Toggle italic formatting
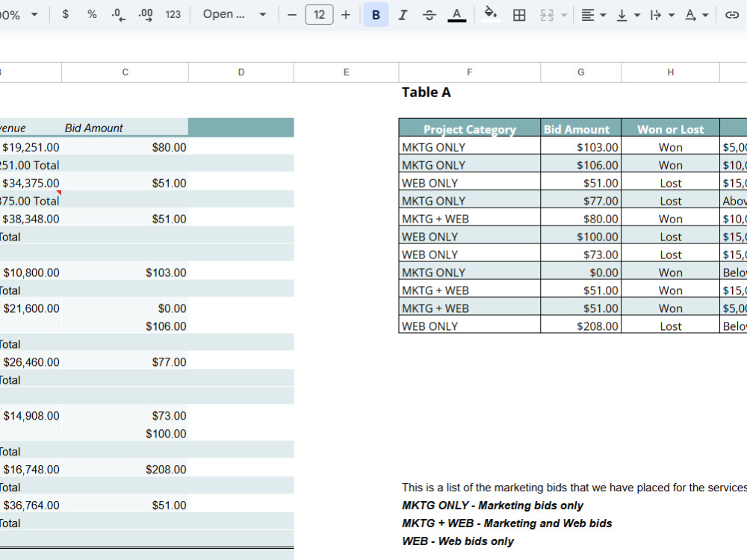This screenshot has width=747, height=560. (x=403, y=15)
